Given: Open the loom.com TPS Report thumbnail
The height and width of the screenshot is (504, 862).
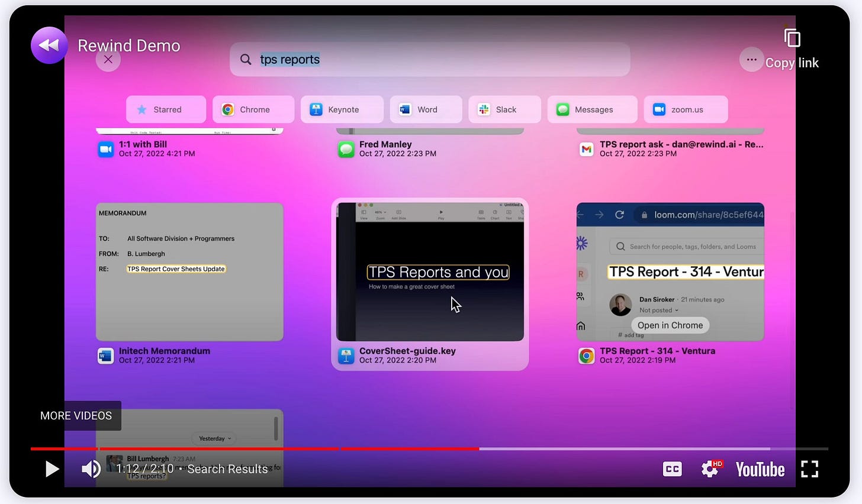Looking at the screenshot, I should pos(670,272).
